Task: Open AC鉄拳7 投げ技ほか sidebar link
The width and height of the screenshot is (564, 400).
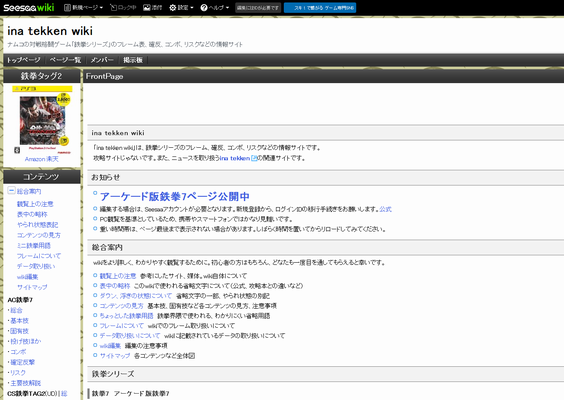Action: 26,341
